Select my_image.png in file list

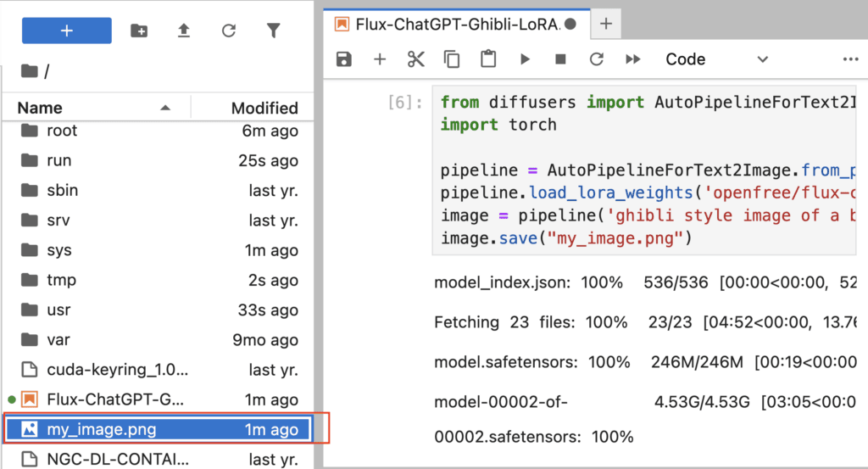pos(159,429)
